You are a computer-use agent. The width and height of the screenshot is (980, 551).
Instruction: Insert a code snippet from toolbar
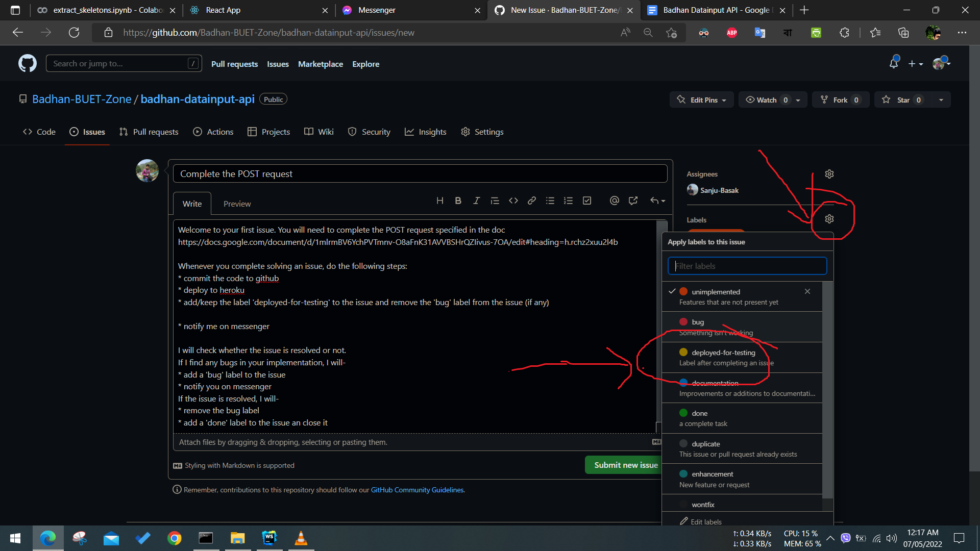pos(513,201)
